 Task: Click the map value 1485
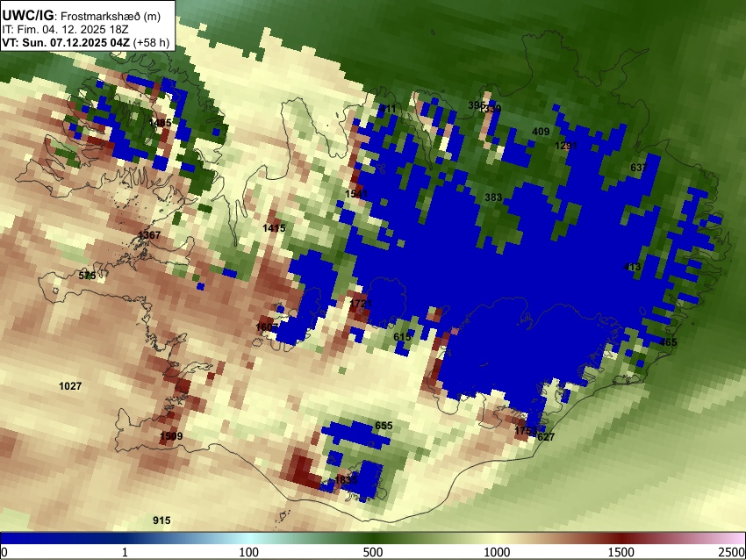(x=160, y=123)
